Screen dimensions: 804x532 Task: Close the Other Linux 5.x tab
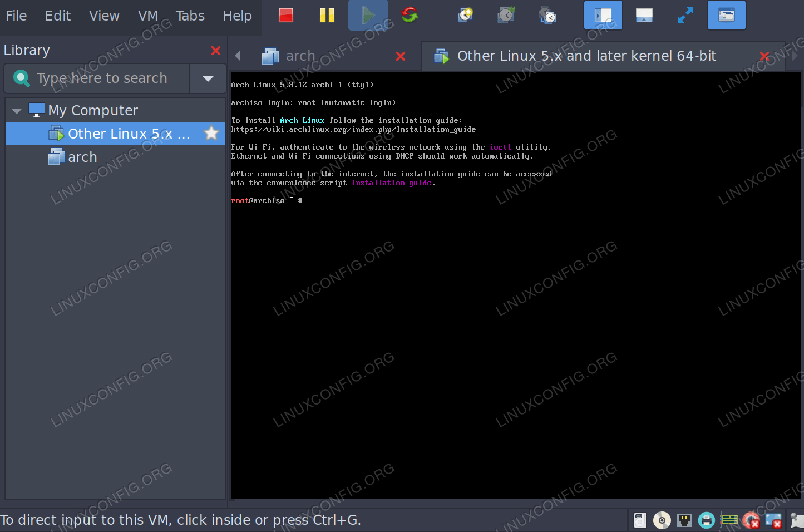pos(764,56)
